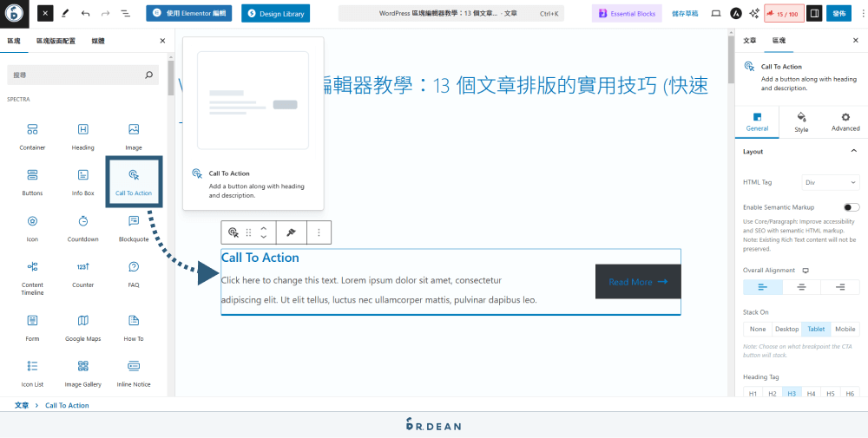The image size is (868, 438).
Task: Set Stack On to Mobile
Action: tap(845, 329)
